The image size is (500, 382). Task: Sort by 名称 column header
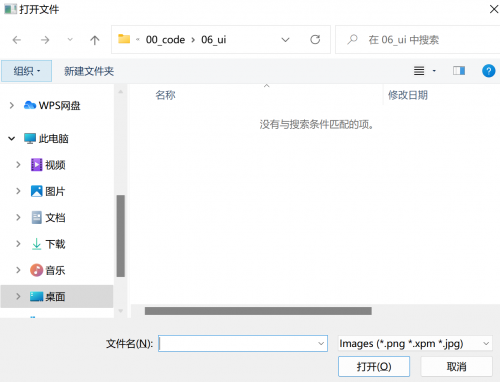point(165,95)
